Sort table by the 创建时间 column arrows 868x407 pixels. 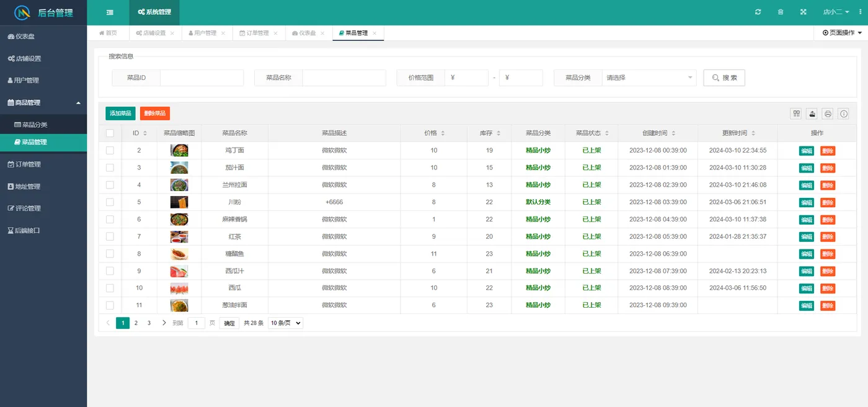click(x=673, y=133)
